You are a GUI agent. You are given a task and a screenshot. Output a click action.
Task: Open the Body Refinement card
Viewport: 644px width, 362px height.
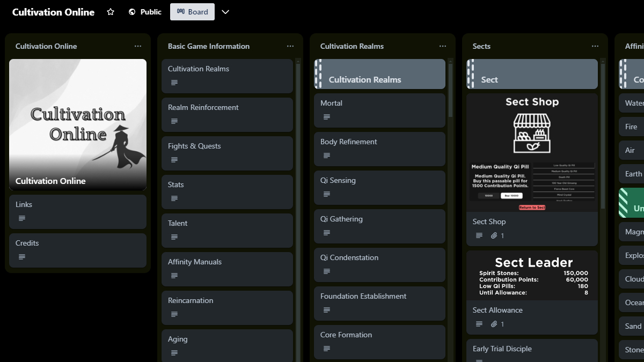(x=379, y=149)
